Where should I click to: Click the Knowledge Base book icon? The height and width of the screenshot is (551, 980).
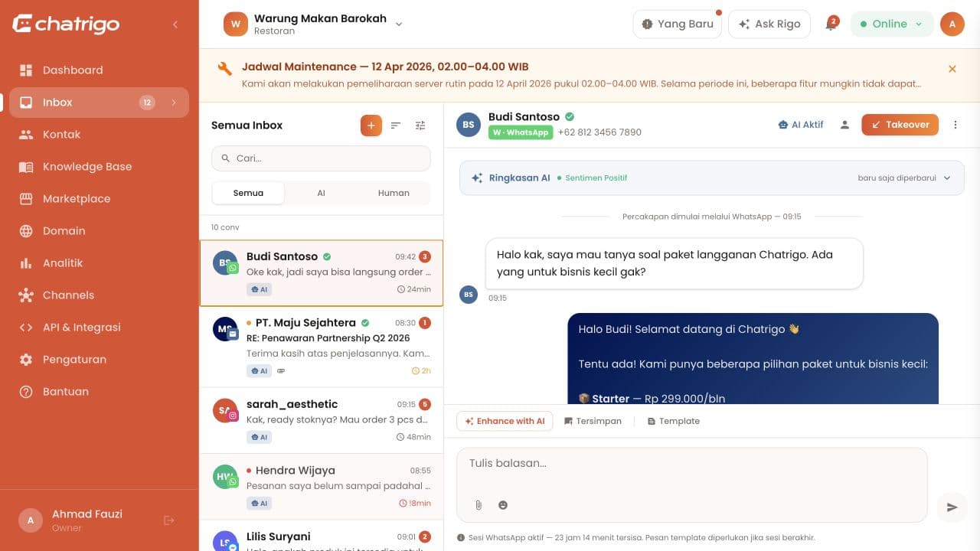pos(26,167)
